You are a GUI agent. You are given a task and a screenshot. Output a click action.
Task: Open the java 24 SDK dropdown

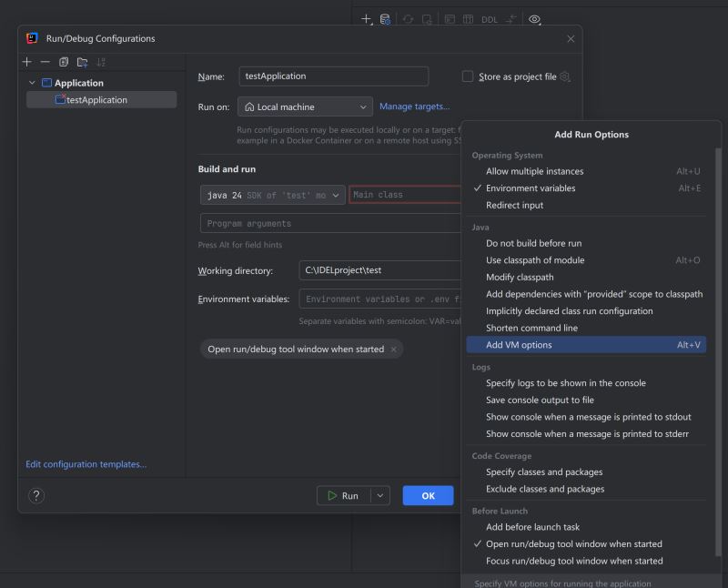[x=272, y=195]
